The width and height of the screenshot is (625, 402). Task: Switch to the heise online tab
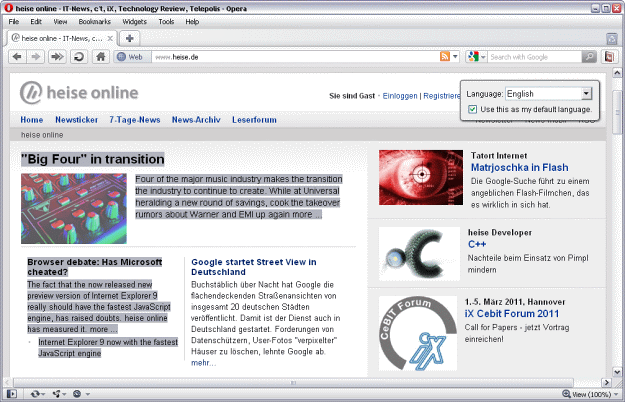point(62,38)
